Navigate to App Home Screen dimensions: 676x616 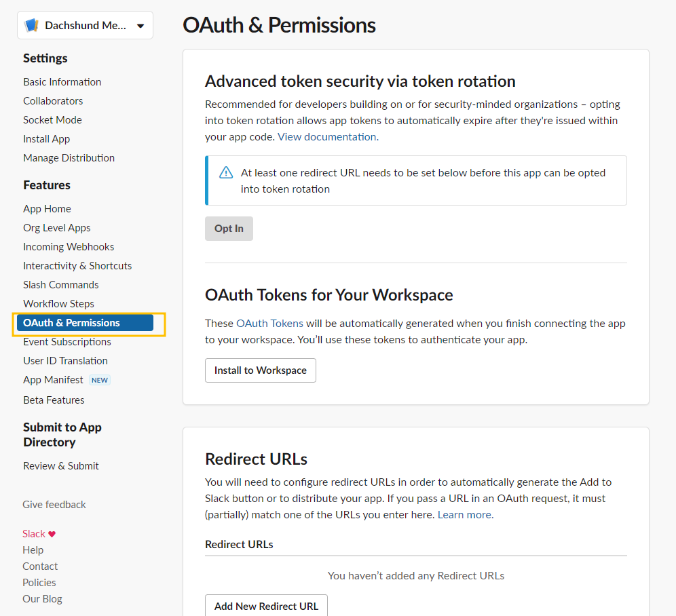coord(47,209)
